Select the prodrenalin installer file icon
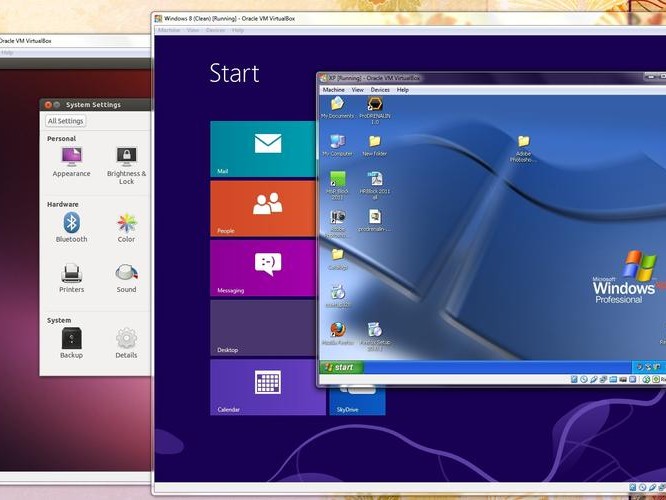Screen dimensions: 666x500 [x=374, y=220]
